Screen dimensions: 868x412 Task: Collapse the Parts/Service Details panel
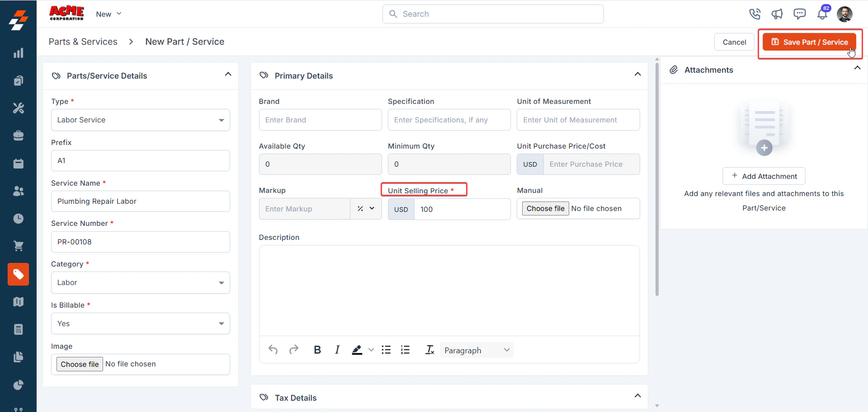pyautogui.click(x=228, y=74)
